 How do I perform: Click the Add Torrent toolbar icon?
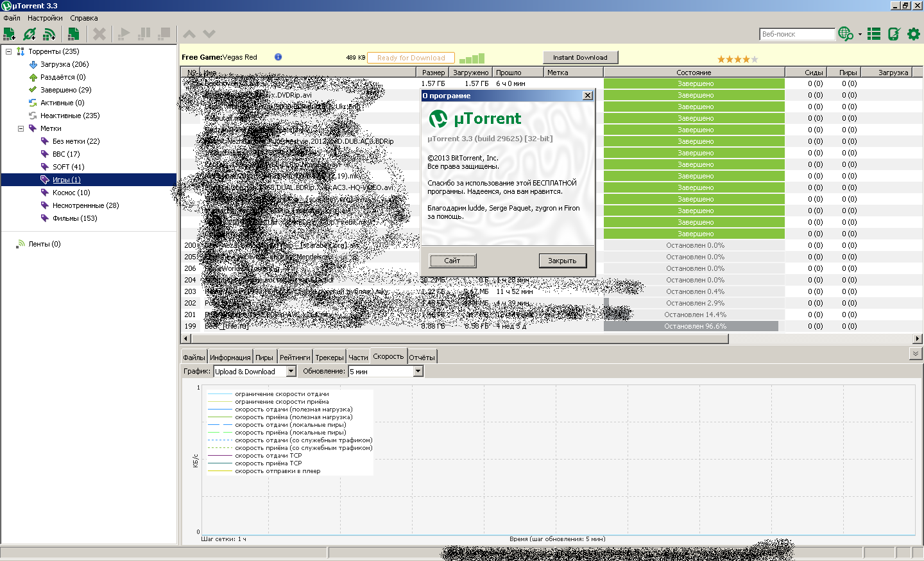pos(10,34)
